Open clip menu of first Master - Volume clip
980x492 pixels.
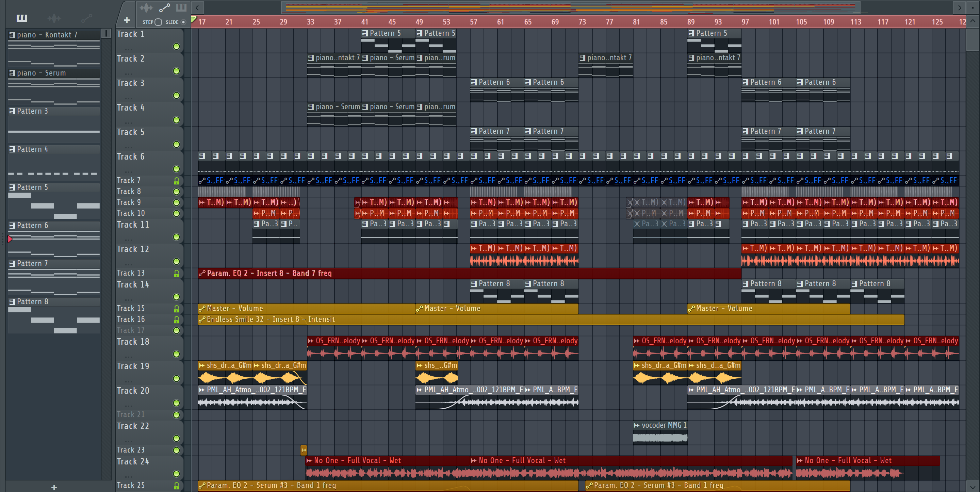pos(202,309)
